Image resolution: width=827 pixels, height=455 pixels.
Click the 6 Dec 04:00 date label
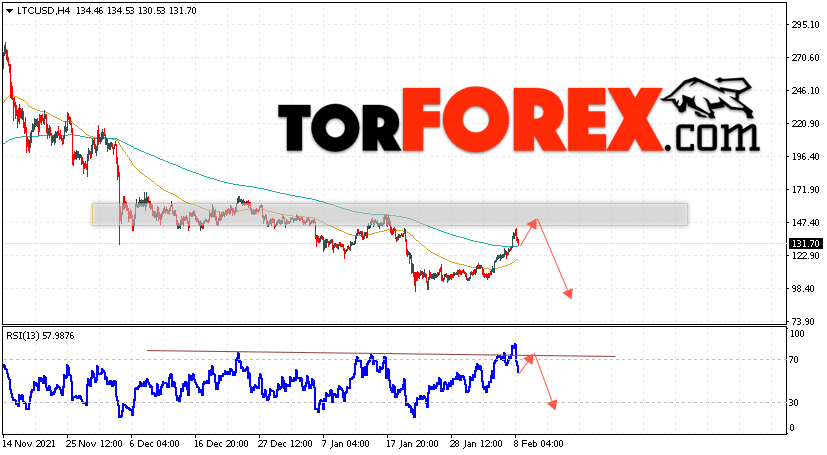(x=155, y=444)
